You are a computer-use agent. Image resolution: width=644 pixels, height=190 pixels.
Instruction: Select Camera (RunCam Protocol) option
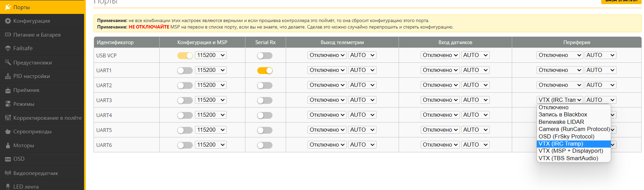tap(573, 129)
